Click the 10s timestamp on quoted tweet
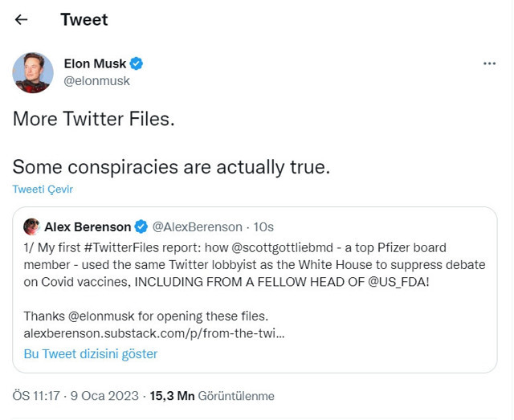Screen dimensions: 514x420 pos(263,226)
